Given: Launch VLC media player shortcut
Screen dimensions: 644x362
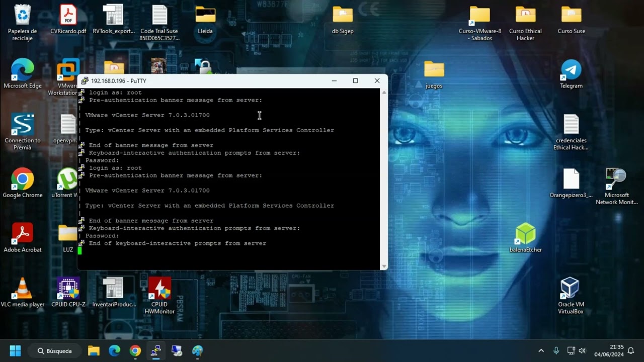Looking at the screenshot, I should (x=23, y=293).
